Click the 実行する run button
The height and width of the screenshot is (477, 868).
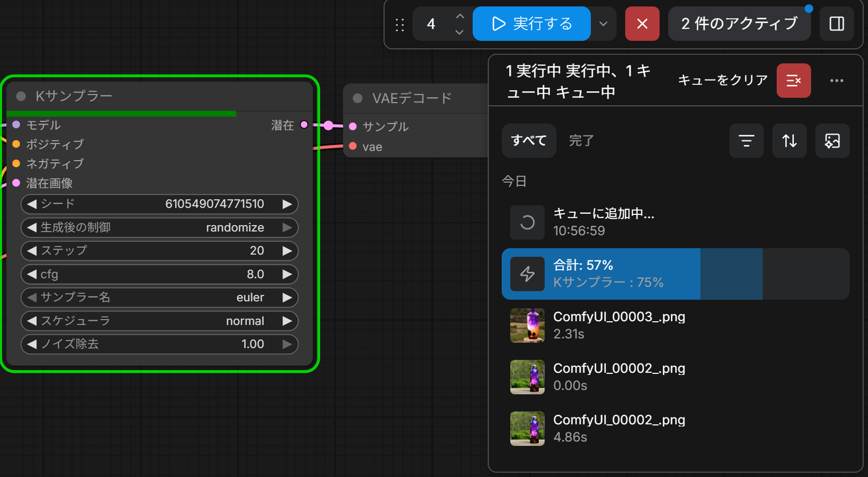(532, 24)
